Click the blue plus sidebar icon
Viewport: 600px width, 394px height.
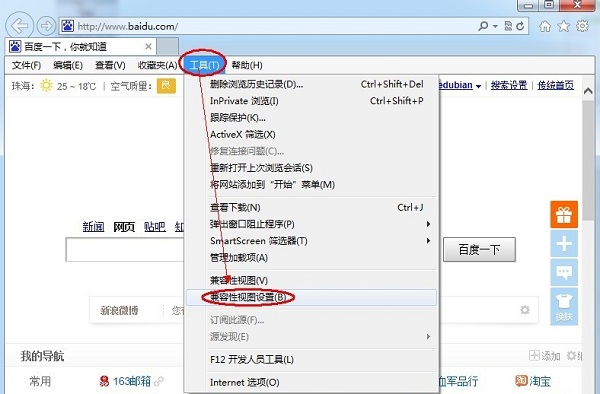(564, 244)
